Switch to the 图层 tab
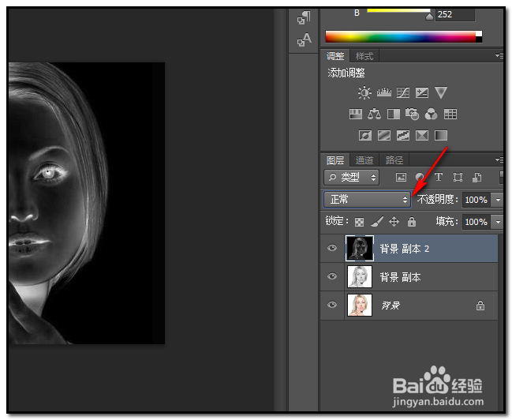The width and height of the screenshot is (512, 420). point(335,160)
